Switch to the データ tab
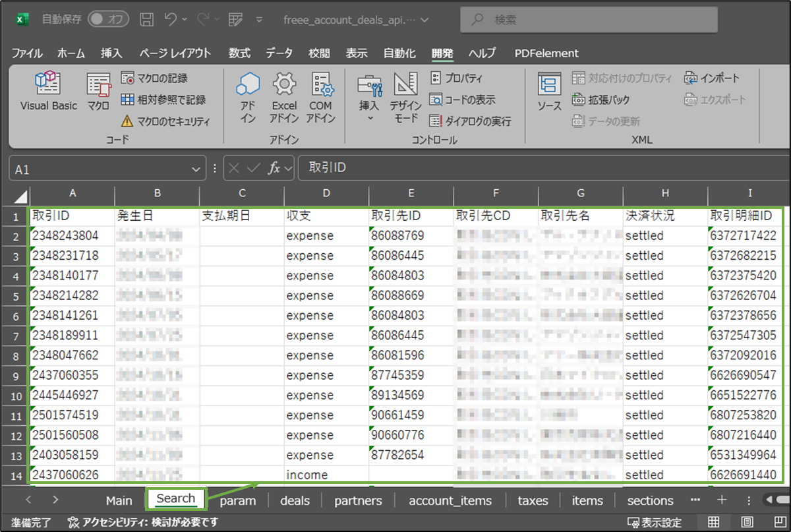 coord(279,53)
